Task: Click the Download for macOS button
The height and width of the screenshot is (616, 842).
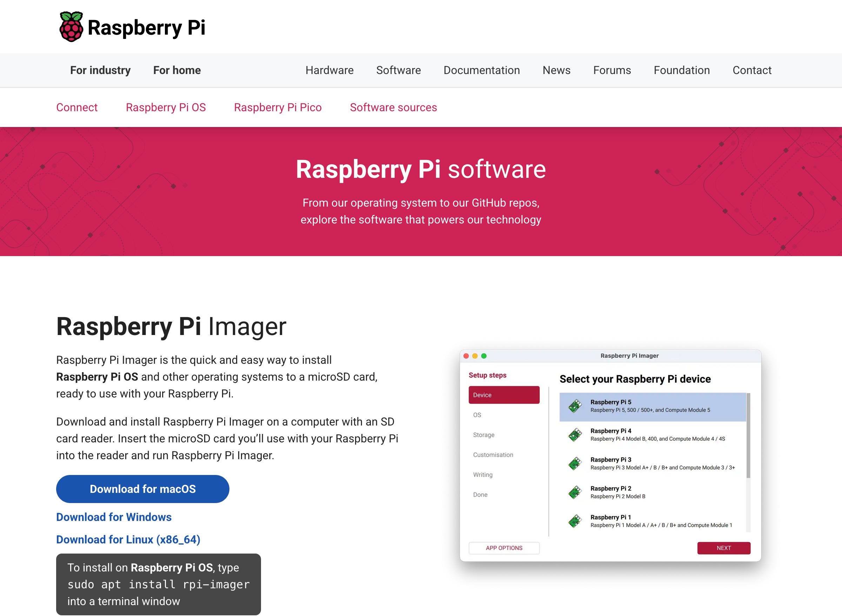Action: click(x=143, y=489)
